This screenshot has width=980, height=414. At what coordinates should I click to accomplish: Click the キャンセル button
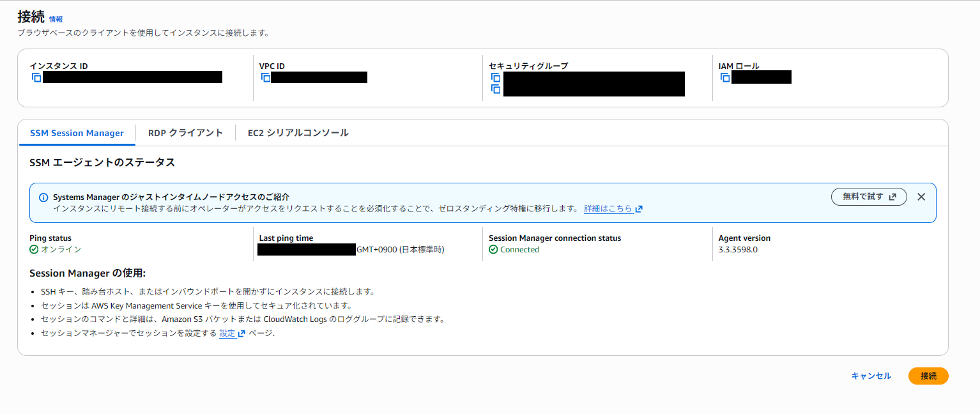tap(871, 376)
